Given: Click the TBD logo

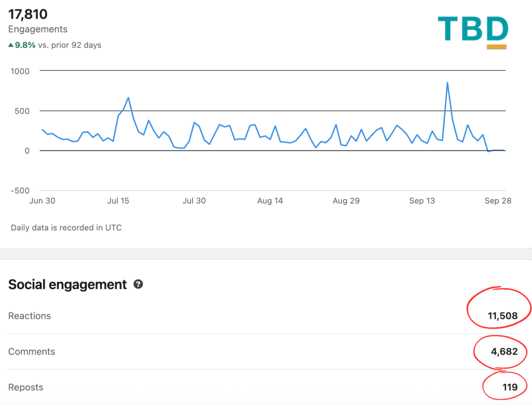Looking at the screenshot, I should coord(472,30).
